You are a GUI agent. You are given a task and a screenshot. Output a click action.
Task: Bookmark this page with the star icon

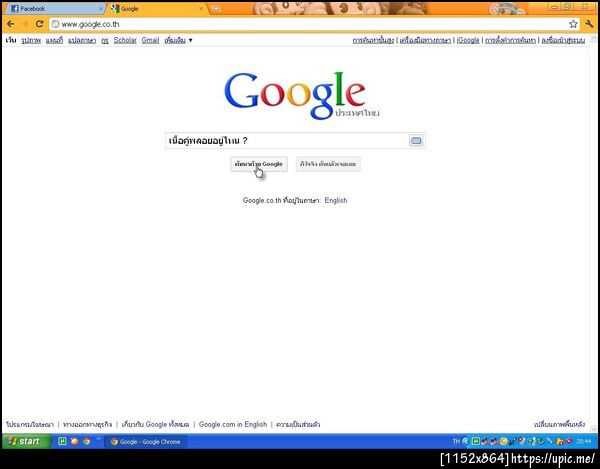coord(573,24)
